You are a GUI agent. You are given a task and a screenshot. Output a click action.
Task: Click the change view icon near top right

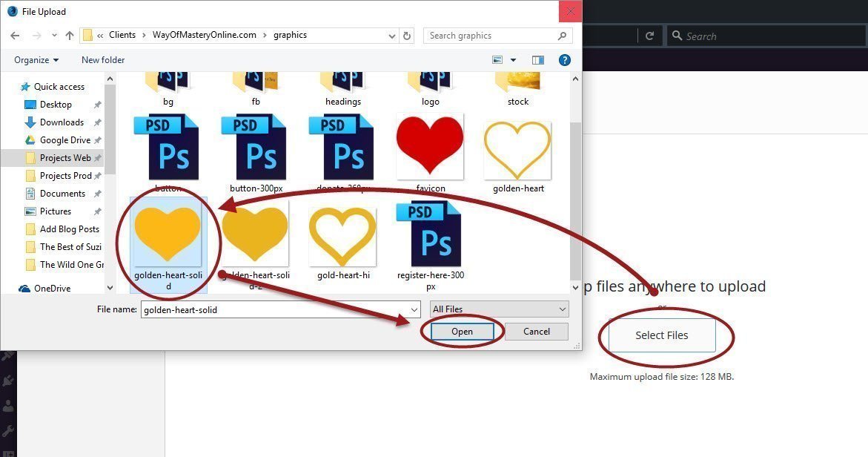point(497,59)
